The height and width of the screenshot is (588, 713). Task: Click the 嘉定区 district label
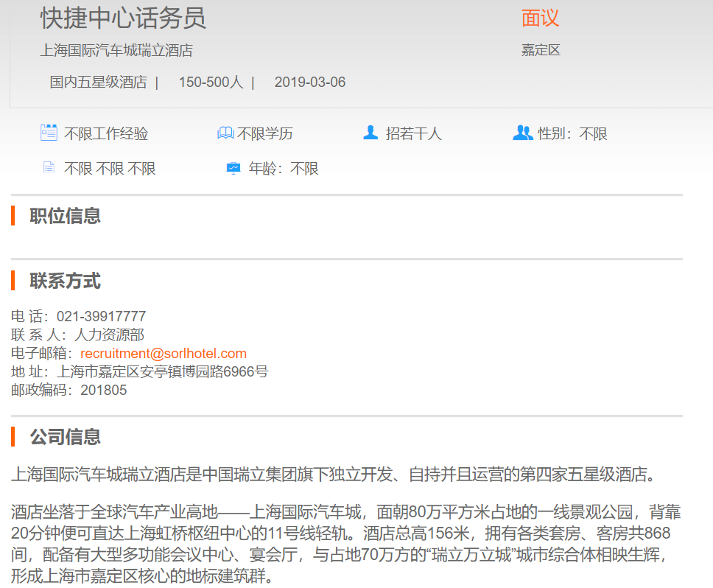541,51
